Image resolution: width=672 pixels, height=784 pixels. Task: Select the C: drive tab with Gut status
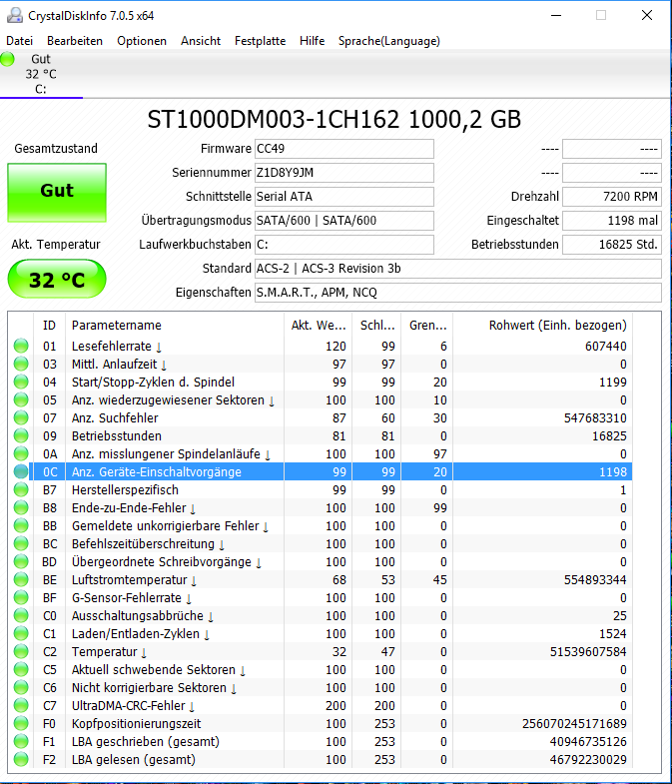[41, 74]
